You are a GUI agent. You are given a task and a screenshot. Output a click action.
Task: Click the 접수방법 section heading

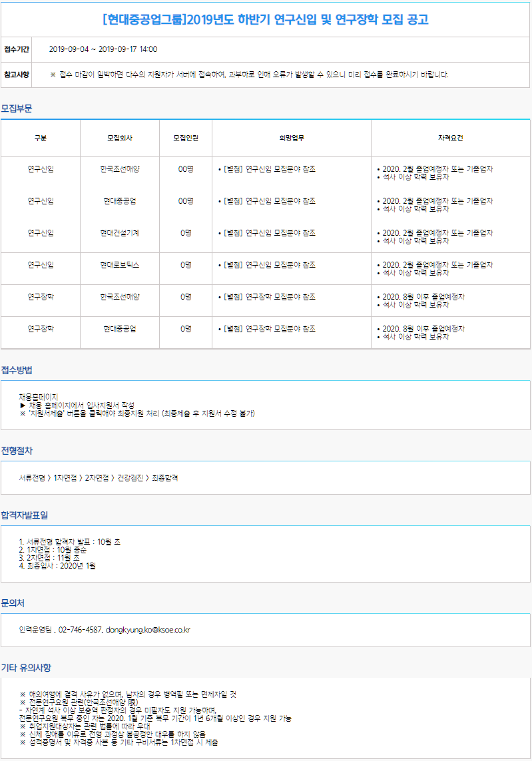click(x=17, y=370)
